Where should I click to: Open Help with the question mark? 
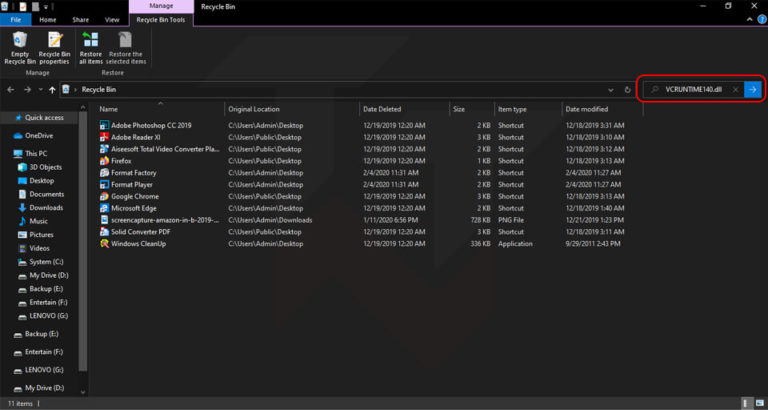pos(762,20)
